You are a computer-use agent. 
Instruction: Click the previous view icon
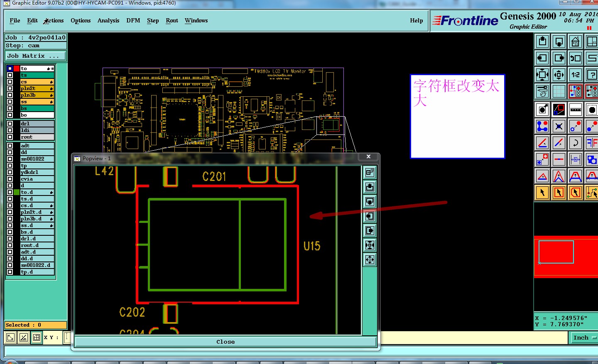(576, 58)
